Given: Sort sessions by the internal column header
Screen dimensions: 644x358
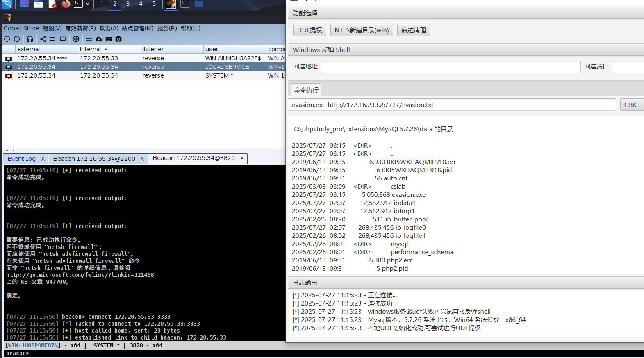Looking at the screenshot, I should 109,49.
